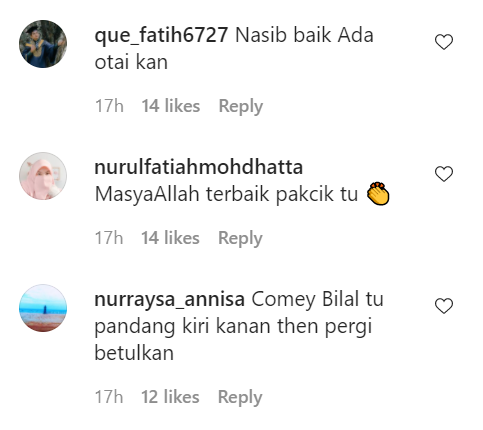The width and height of the screenshot is (483, 430).
Task: Reply to the MasyaAllah terbaik pakcik comment
Action: tap(240, 239)
